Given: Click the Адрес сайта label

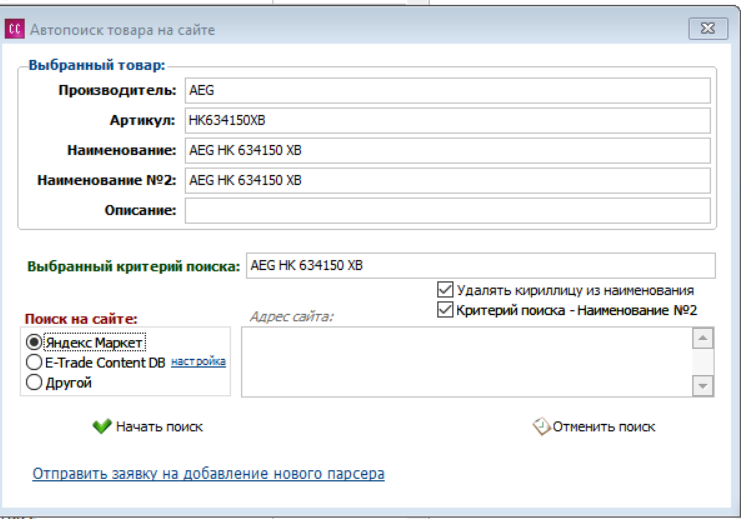Looking at the screenshot, I should coord(292,316).
